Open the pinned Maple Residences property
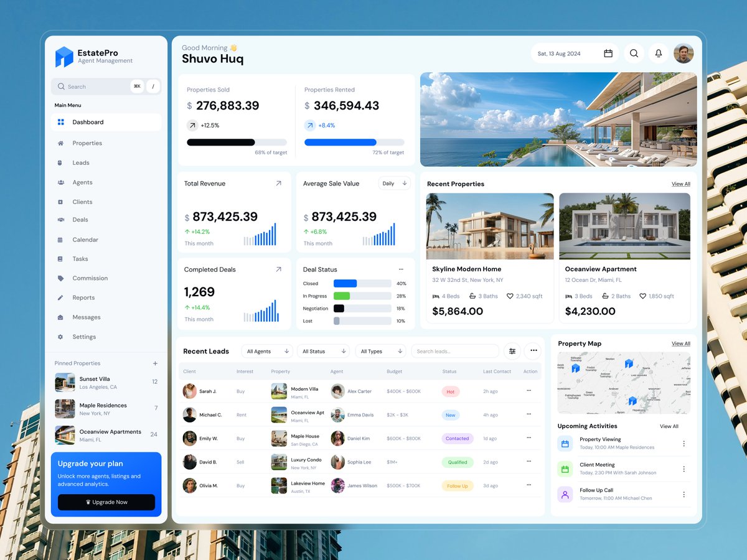 click(x=106, y=409)
